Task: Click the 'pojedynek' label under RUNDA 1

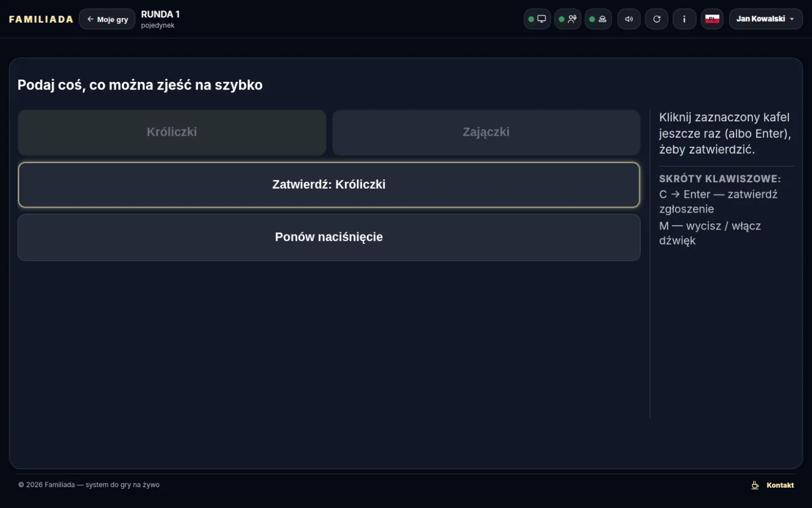Action: click(158, 26)
